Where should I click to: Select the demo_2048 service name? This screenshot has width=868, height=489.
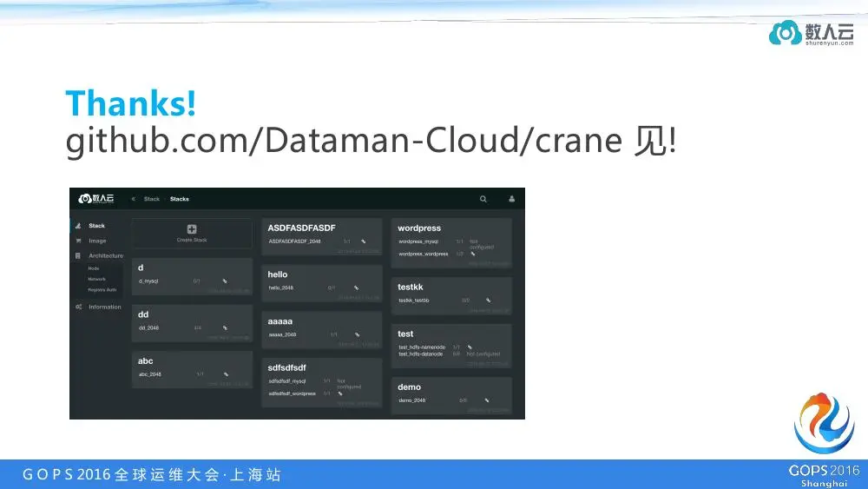[411, 400]
